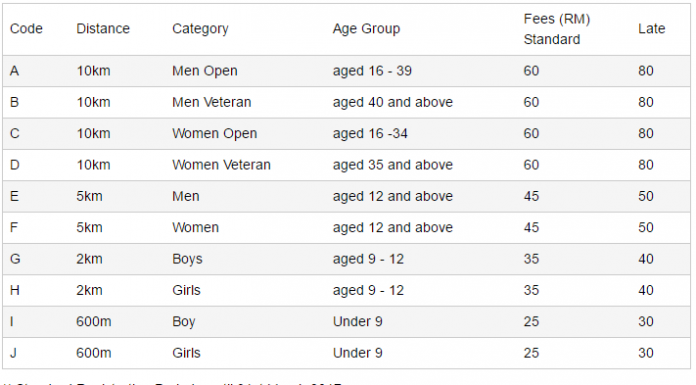Select the Women Open row text
The height and width of the screenshot is (385, 696).
coord(214,134)
